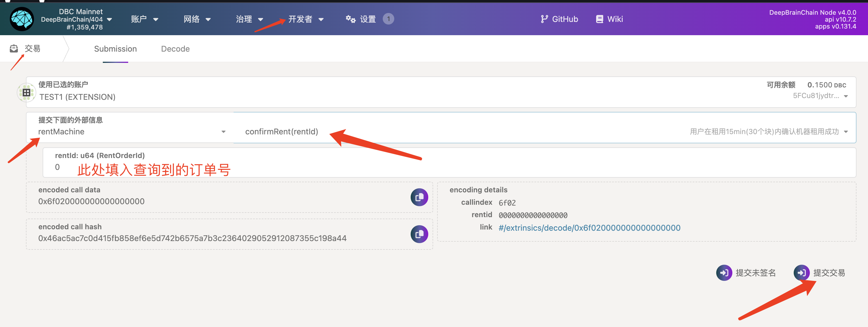Open the extrinsics decode link
The height and width of the screenshot is (327, 868).
(x=589, y=228)
